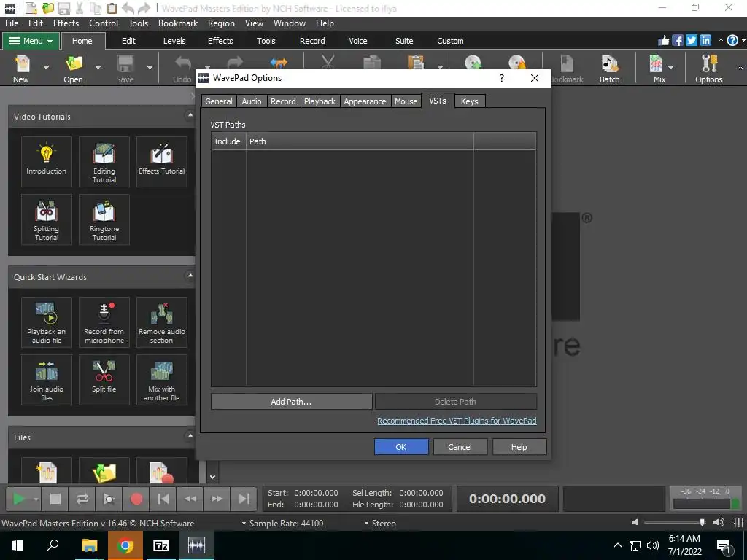Start the Playback an audio file wizard
Screen dimensions: 747x560
46,322
